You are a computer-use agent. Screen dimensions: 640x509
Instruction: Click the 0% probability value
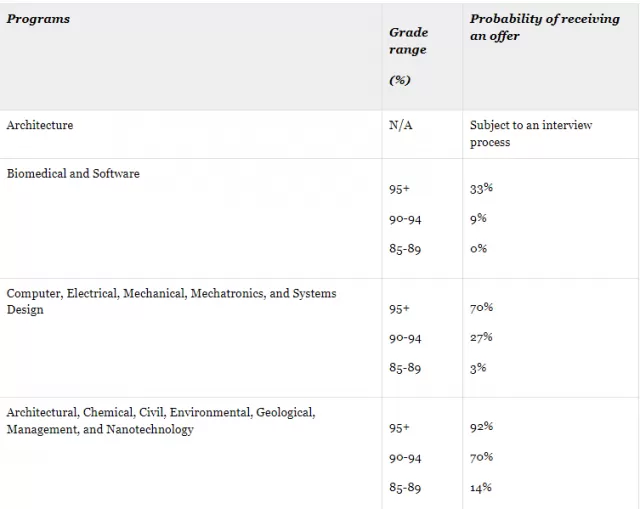click(478, 248)
